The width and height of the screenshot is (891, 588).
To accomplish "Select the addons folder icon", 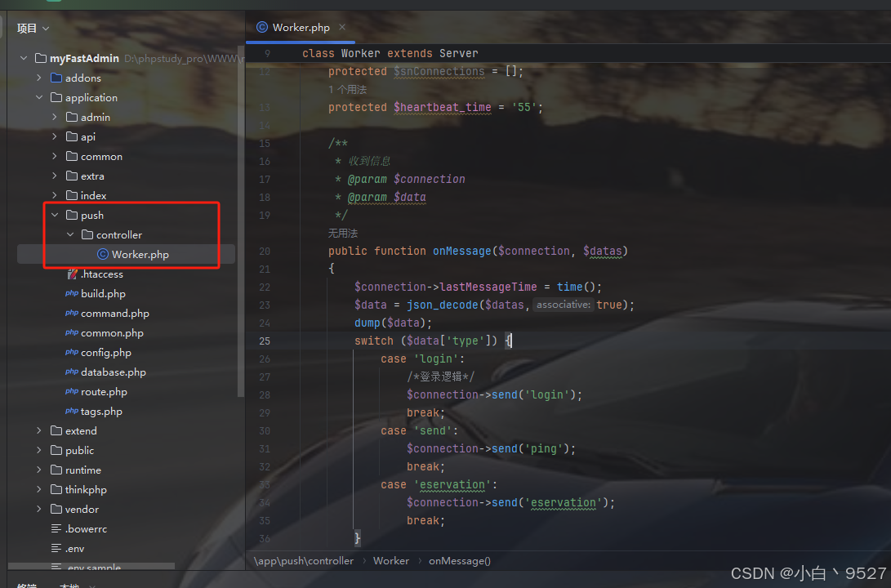I will (56, 78).
